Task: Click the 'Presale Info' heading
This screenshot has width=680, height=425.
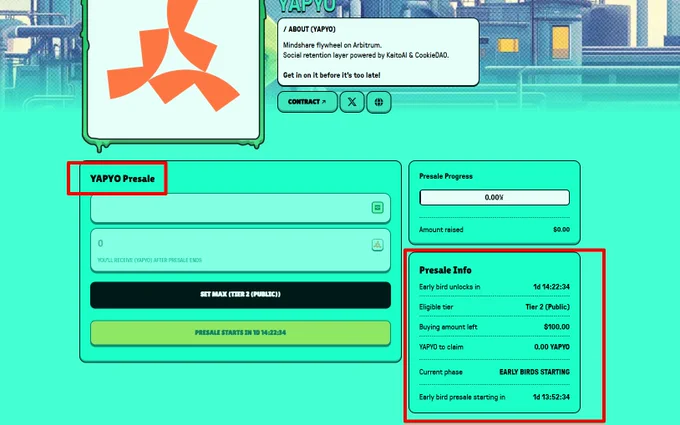Action: (x=445, y=270)
